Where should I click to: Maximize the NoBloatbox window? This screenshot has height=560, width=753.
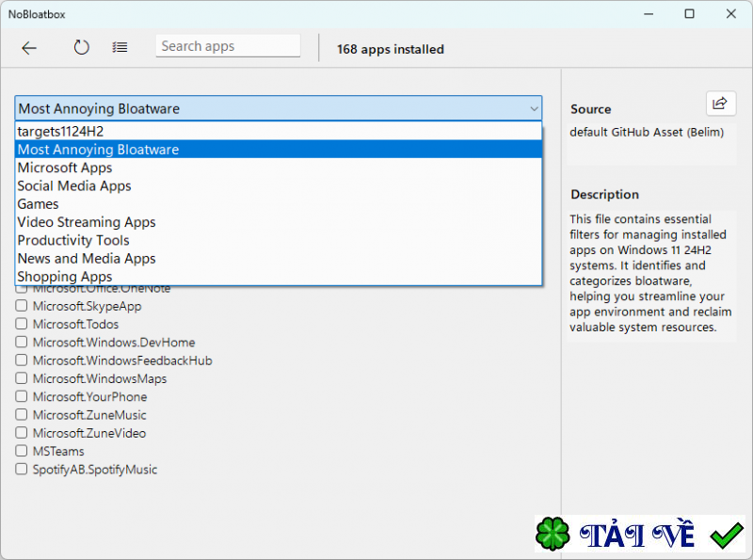pos(690,14)
